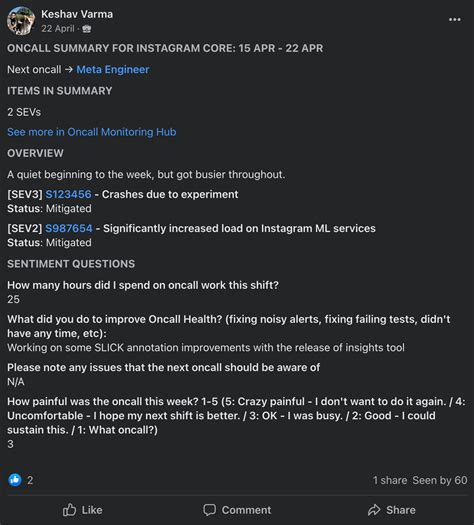Click the group audience icon beside date
474x525 pixels.
[87, 29]
